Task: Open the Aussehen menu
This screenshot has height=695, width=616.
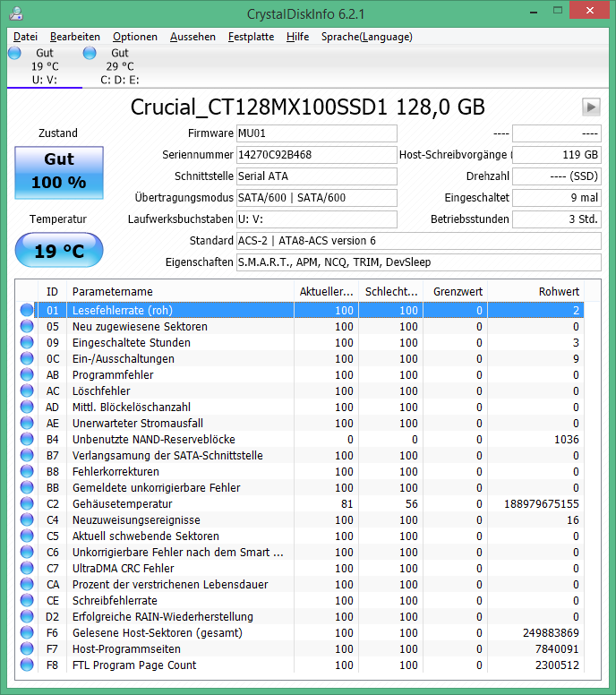Action: [192, 37]
